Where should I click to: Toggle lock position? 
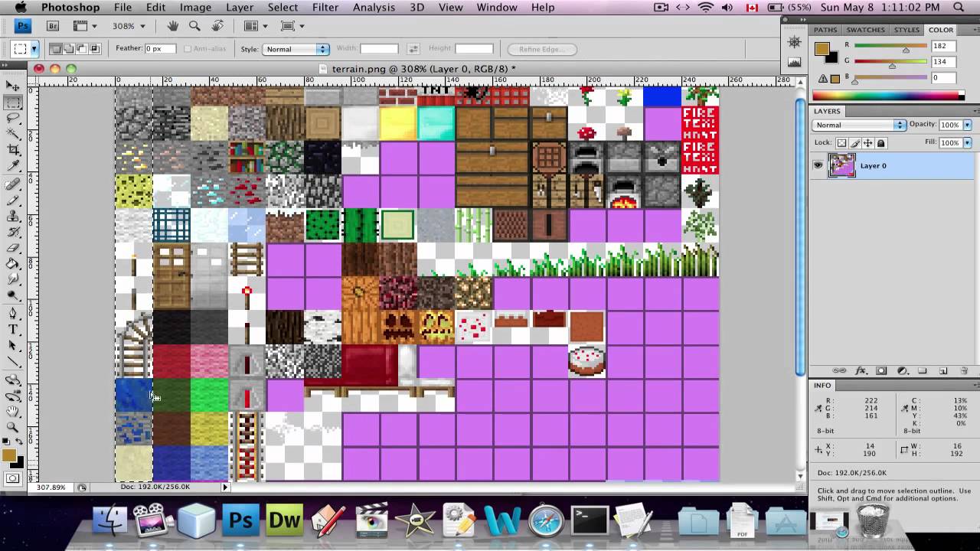coord(867,143)
